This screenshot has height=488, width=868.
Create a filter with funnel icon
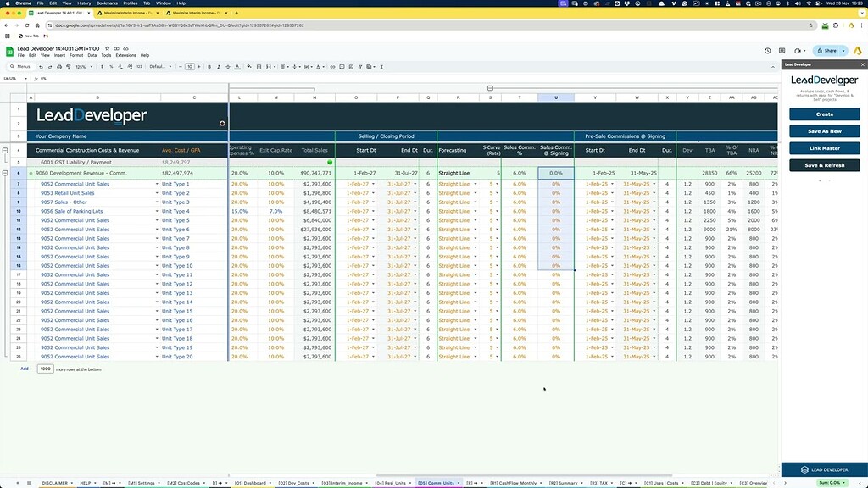point(360,67)
